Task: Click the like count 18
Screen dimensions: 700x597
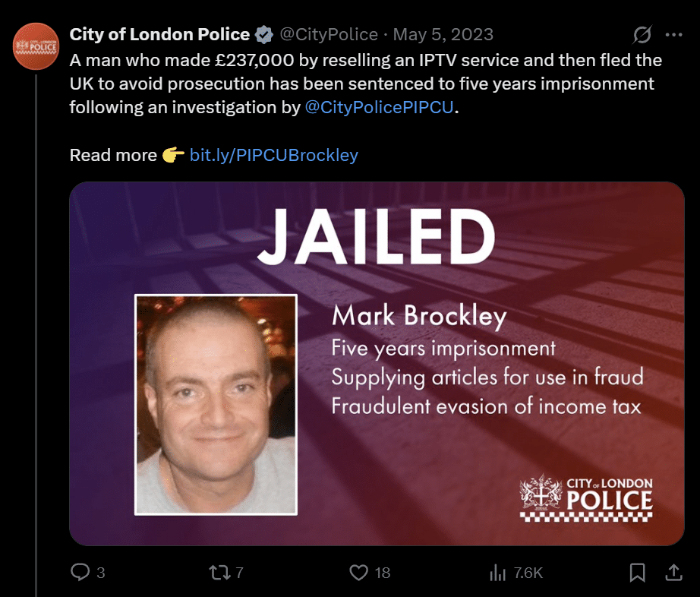Action: [382, 573]
